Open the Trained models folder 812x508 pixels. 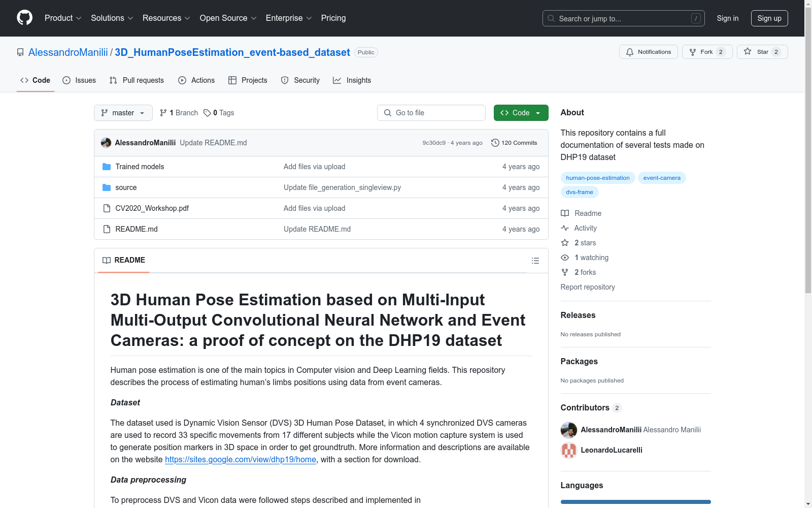[140, 167]
